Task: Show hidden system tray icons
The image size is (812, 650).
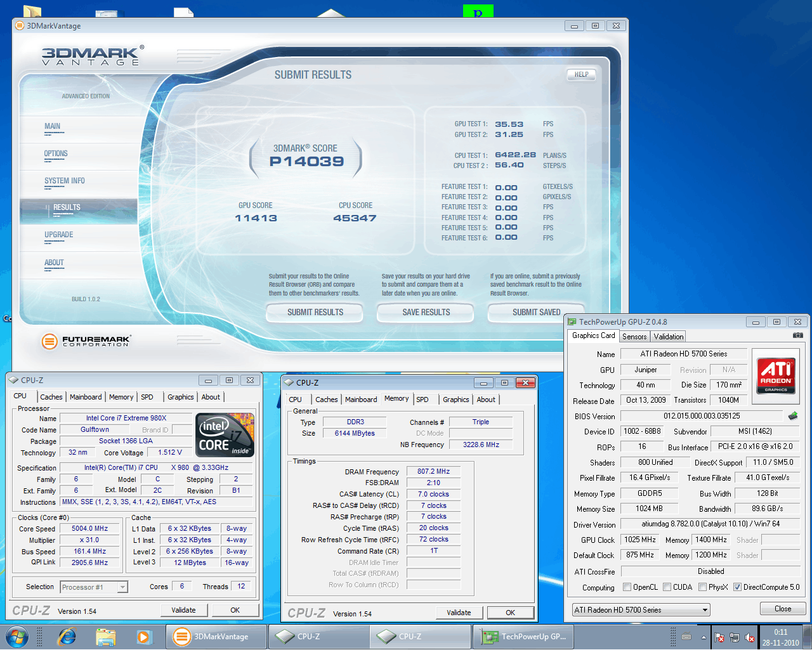Action: tap(704, 637)
